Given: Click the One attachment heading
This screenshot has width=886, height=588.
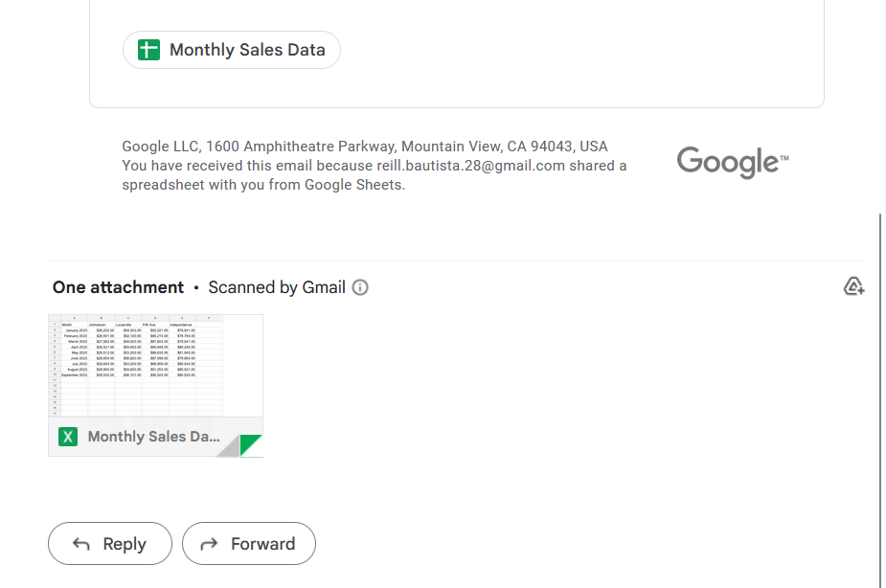Looking at the screenshot, I should 118,287.
